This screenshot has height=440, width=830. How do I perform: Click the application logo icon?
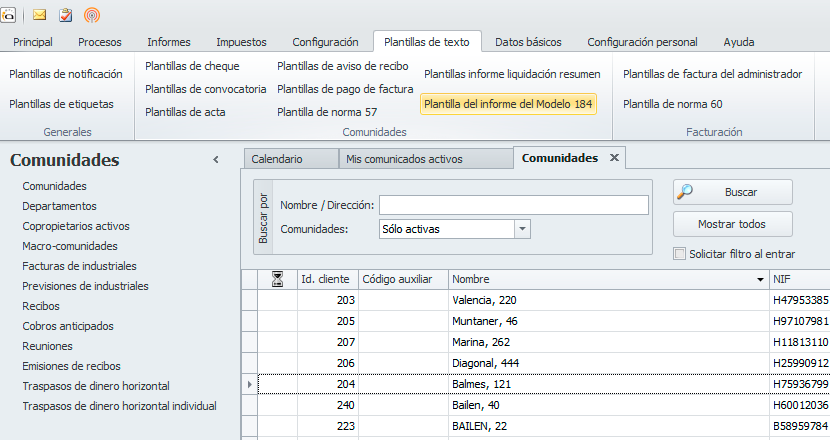7,15
